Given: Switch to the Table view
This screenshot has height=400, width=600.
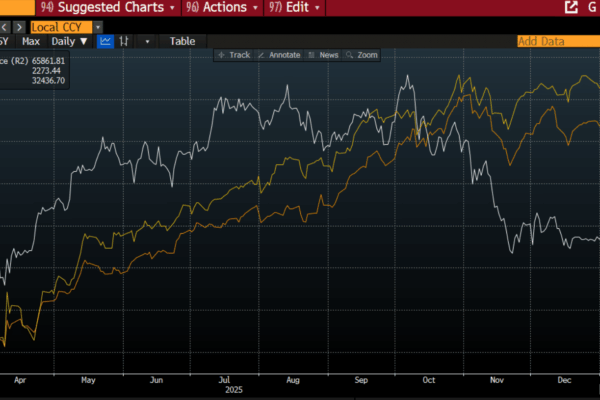Looking at the screenshot, I should (x=182, y=41).
